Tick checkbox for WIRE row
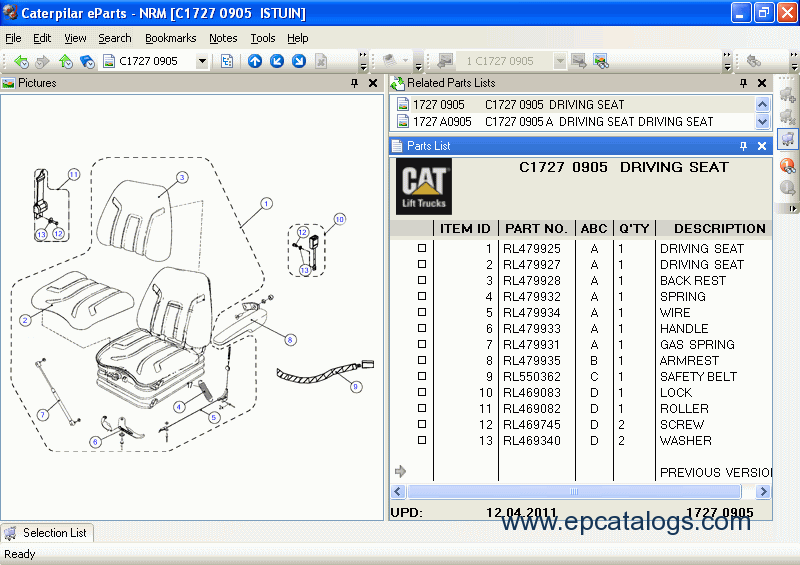This screenshot has width=800, height=565. point(422,312)
